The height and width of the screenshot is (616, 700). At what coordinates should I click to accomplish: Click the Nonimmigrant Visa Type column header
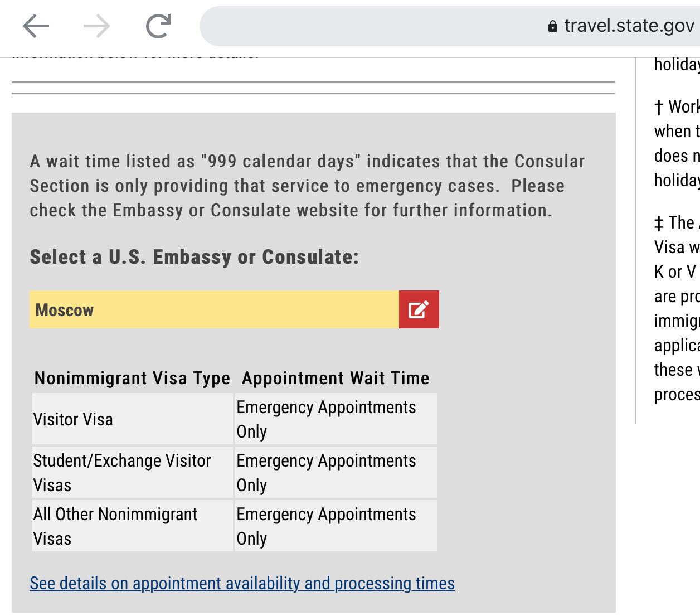point(132,378)
